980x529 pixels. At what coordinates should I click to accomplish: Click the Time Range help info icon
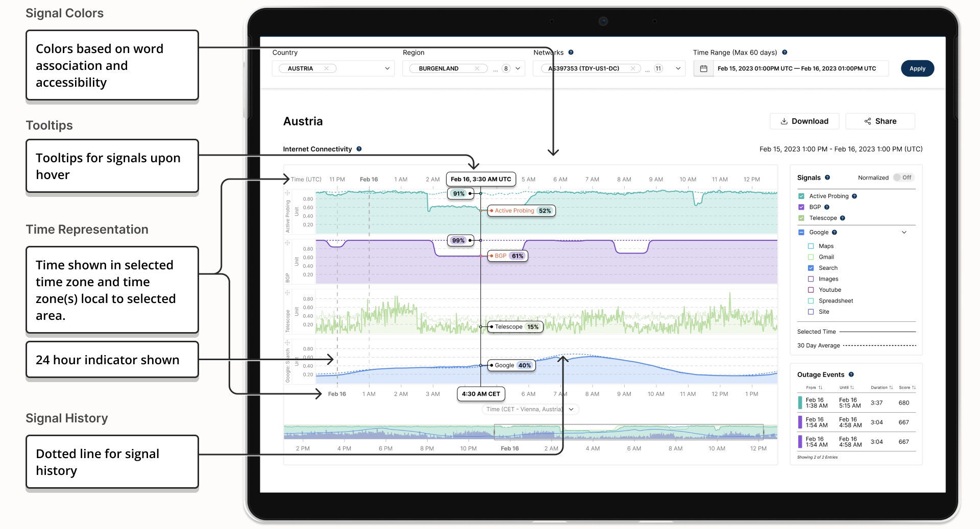pyautogui.click(x=785, y=52)
